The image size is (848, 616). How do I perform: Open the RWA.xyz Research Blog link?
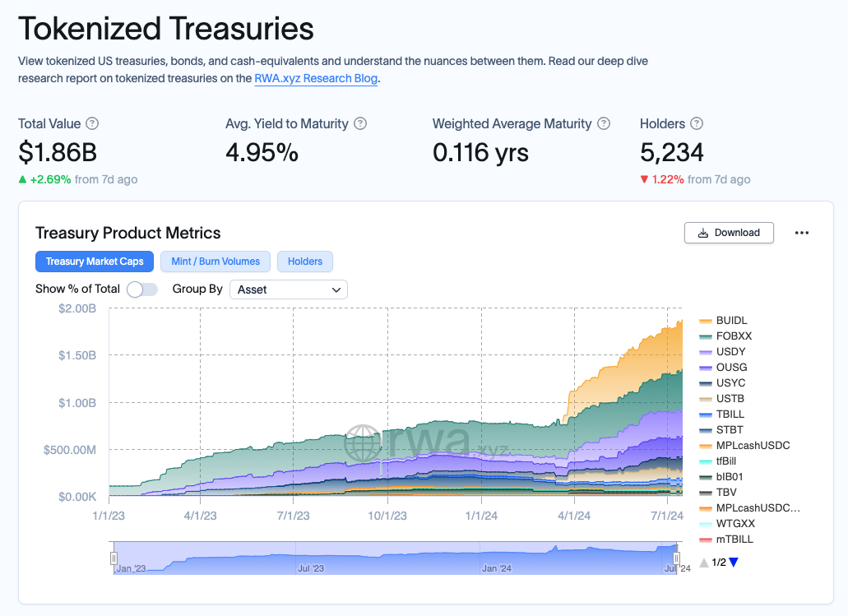click(x=316, y=78)
